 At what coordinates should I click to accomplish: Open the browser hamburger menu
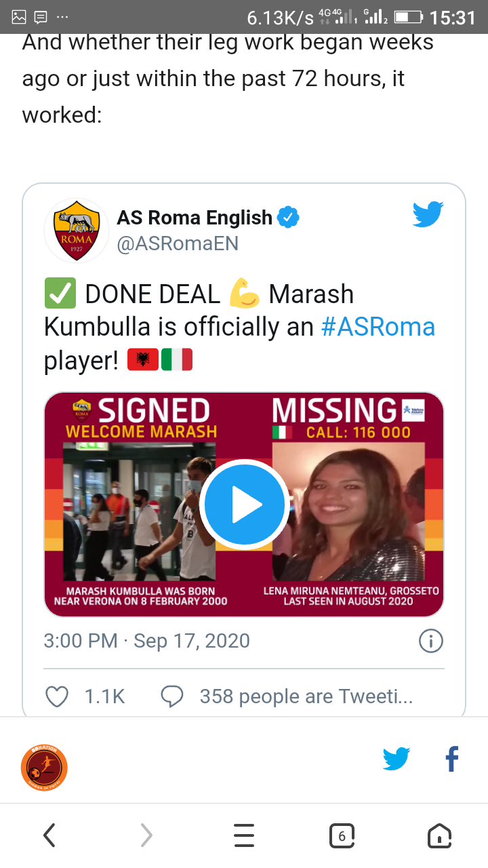244,835
